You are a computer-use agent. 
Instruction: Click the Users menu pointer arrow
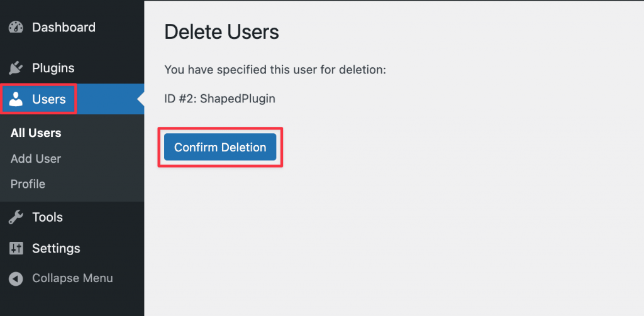point(141,99)
